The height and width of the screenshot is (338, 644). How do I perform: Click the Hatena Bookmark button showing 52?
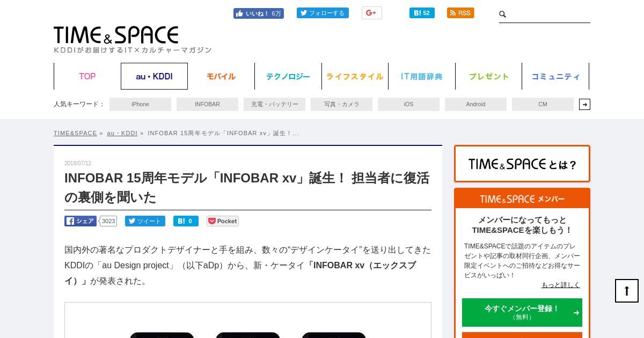(x=422, y=13)
